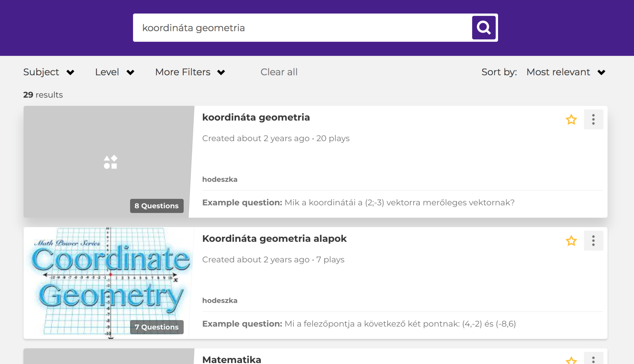Star the 'Koordináta geometria alapok' quiz
The width and height of the screenshot is (634, 364).
(571, 241)
